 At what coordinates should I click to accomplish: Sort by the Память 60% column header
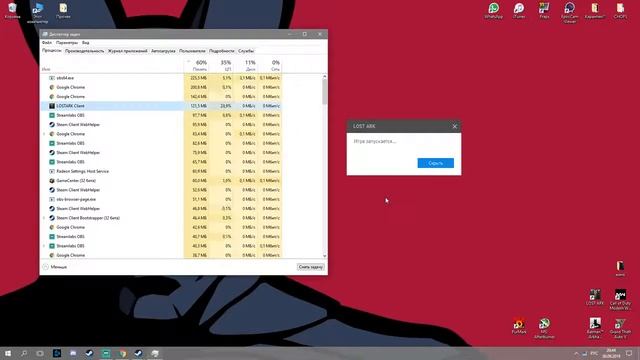(x=196, y=65)
